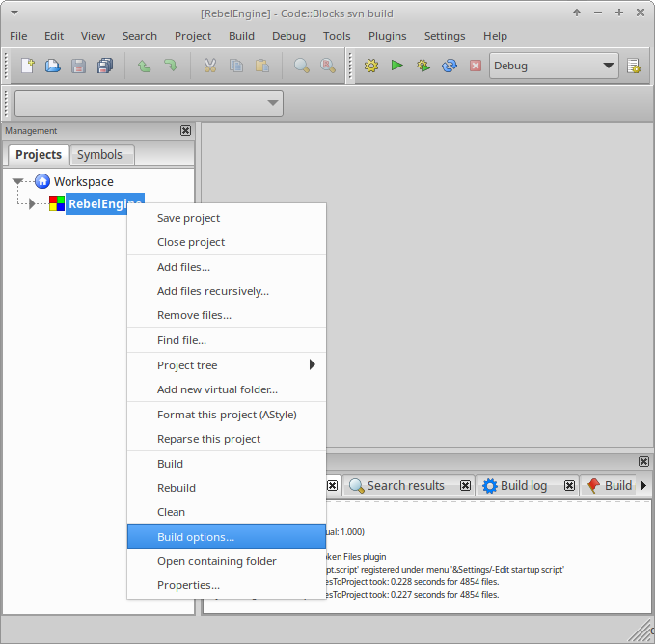The width and height of the screenshot is (655, 644).
Task: Choose Properties... in context menu
Action: [227, 585]
